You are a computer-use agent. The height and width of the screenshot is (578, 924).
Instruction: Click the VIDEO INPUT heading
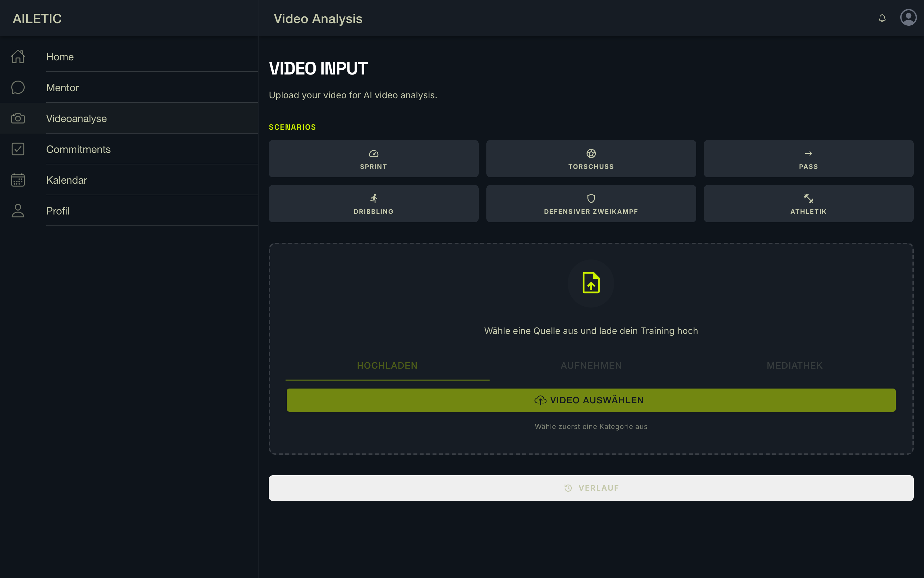coord(318,69)
